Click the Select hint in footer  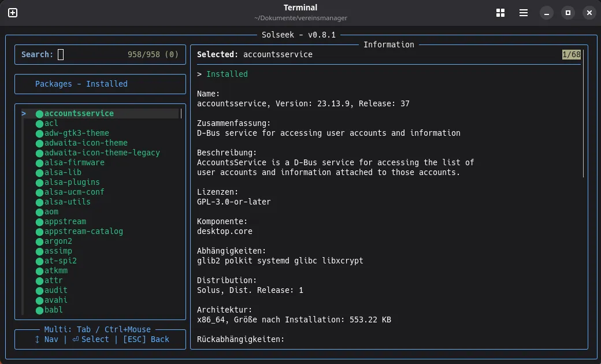coord(95,339)
